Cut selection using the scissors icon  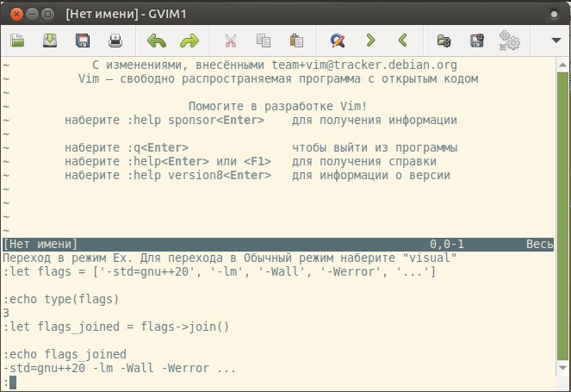(x=231, y=40)
